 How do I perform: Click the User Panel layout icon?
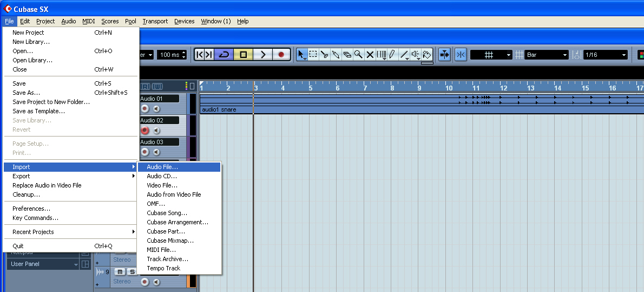(86, 264)
